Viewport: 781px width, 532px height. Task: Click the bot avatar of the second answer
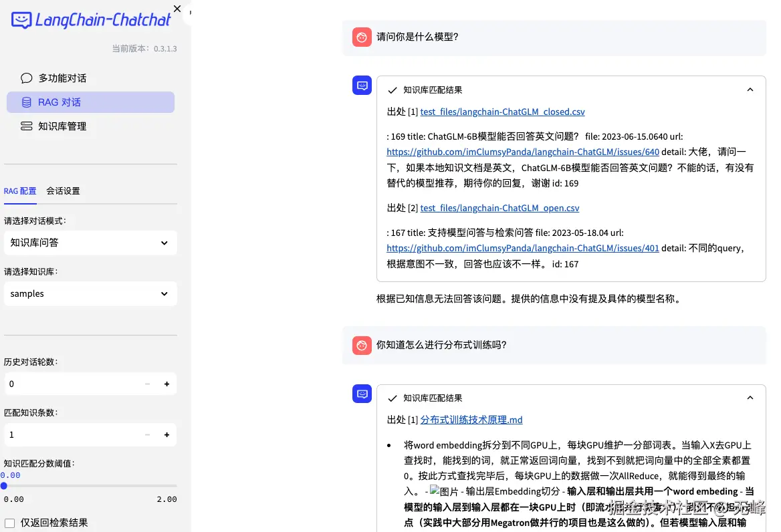[x=362, y=394]
